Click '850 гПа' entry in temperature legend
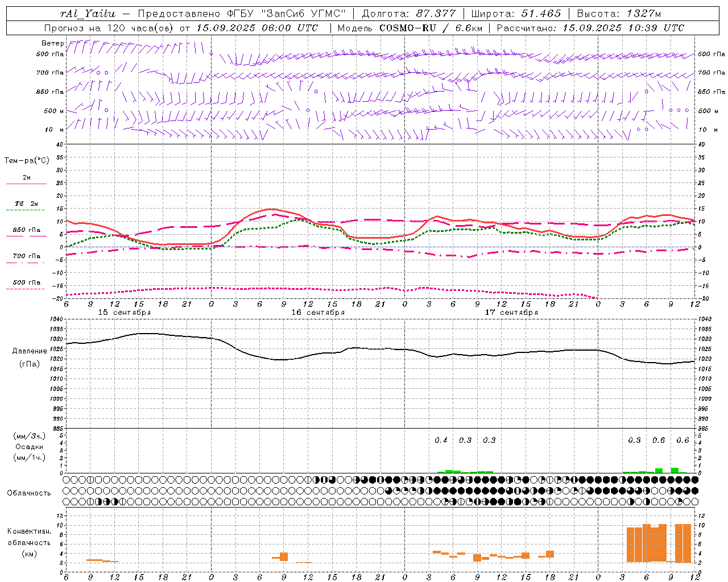Screen dimensions: 728x582 [27, 230]
